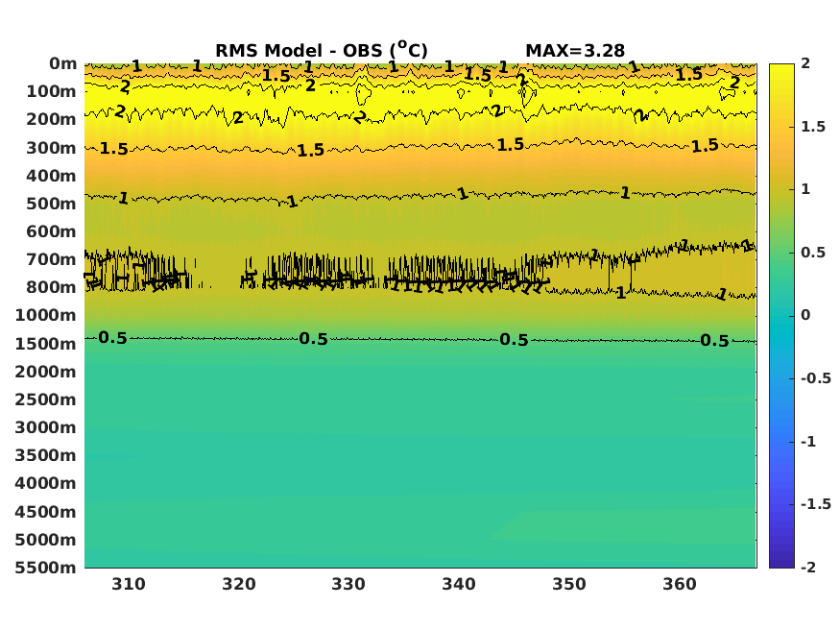Pick the "340" x-axis tick label

(x=459, y=584)
